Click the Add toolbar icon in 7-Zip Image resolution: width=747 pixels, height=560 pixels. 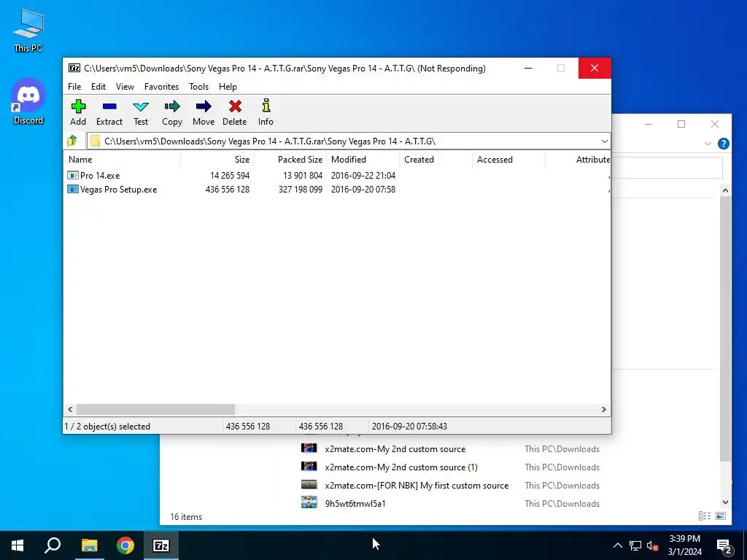[x=78, y=106]
